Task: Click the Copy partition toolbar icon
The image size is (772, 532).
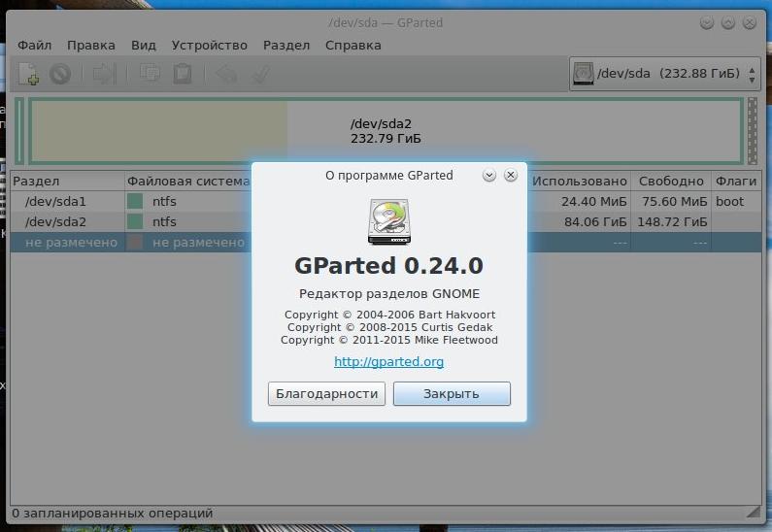Action: (x=150, y=74)
